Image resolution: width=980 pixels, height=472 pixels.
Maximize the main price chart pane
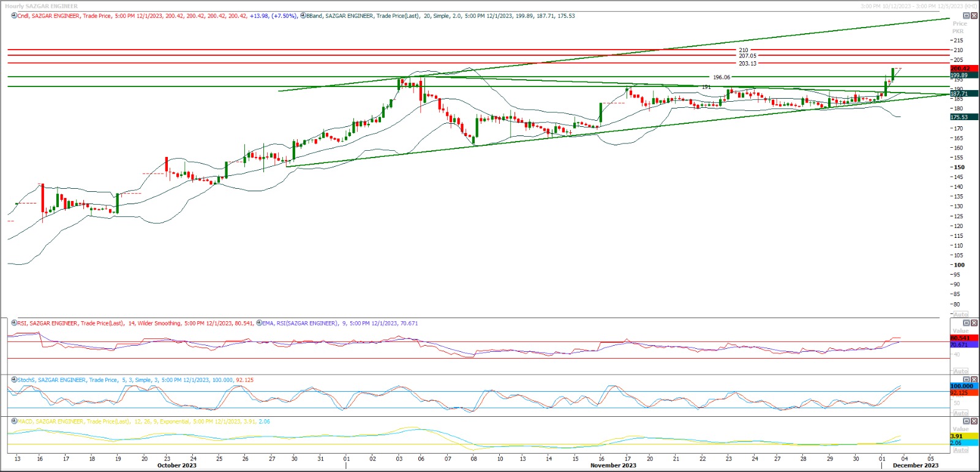tap(967, 16)
